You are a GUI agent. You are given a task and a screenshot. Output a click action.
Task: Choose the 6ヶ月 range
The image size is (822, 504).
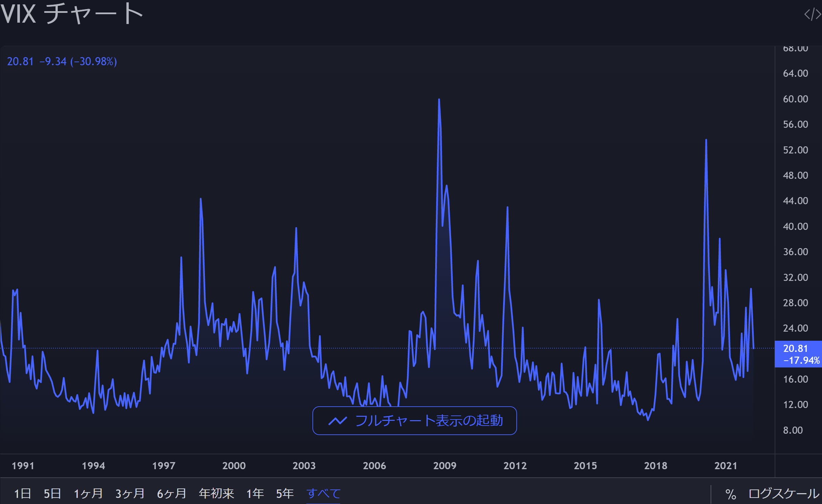(x=171, y=494)
